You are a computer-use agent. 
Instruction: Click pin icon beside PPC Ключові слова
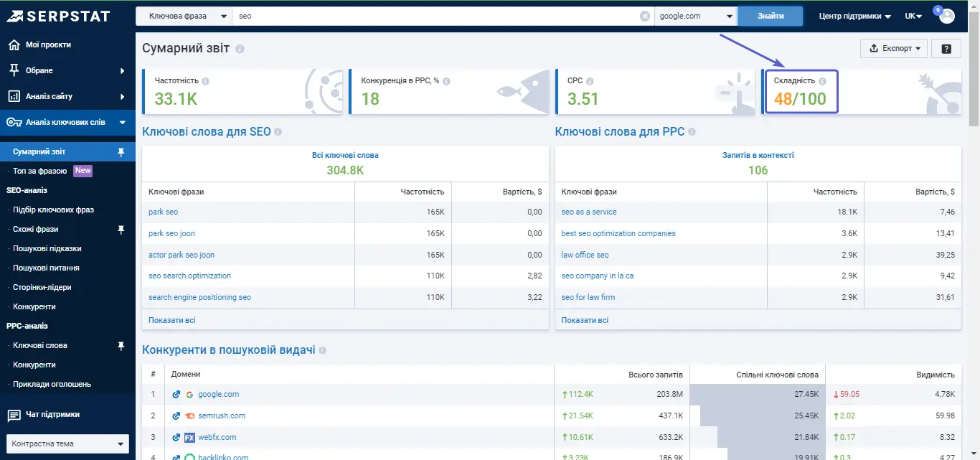[x=121, y=345]
